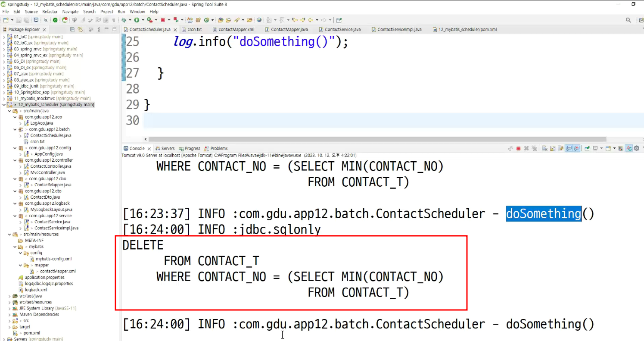Open the Run button dropdown arrow
The height and width of the screenshot is (341, 644).
(x=143, y=20)
